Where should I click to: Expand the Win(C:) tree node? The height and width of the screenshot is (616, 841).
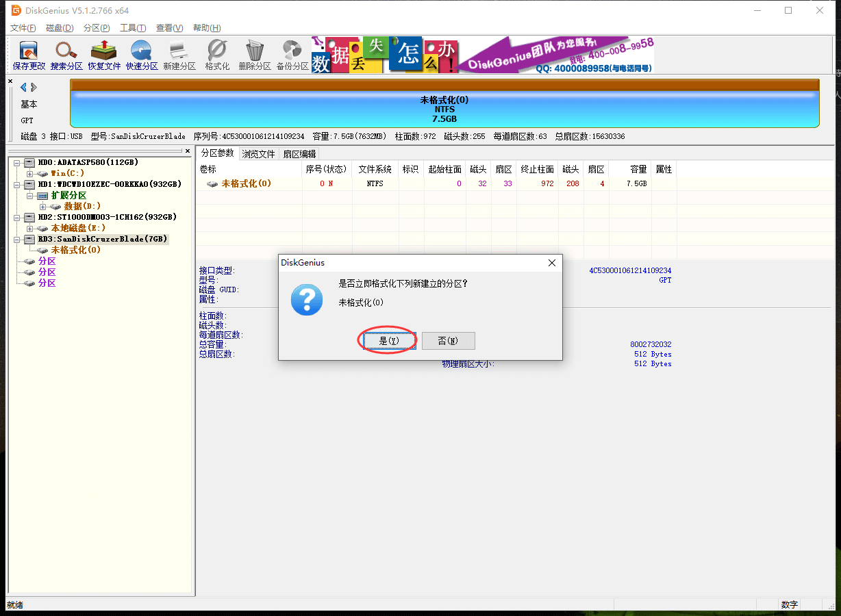click(x=29, y=174)
